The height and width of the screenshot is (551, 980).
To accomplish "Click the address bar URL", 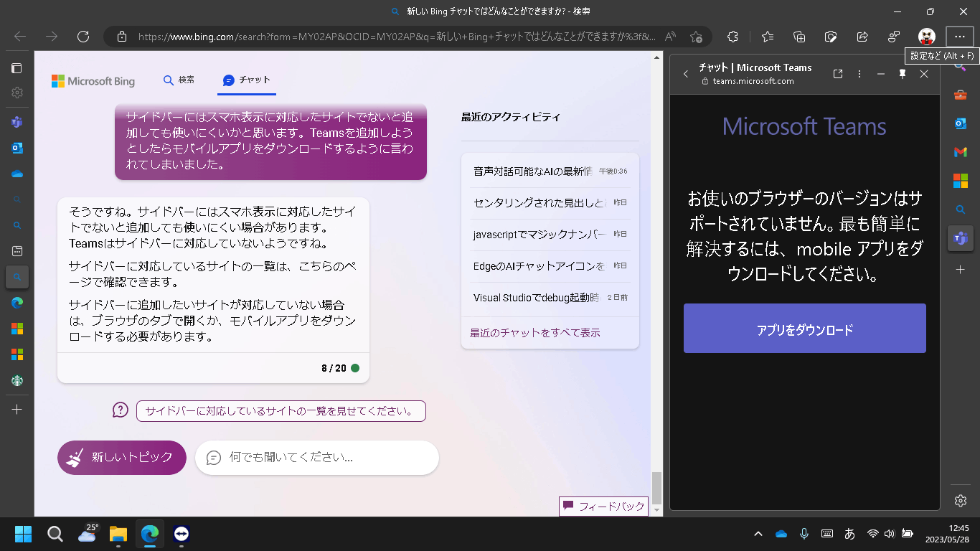I will click(x=396, y=37).
